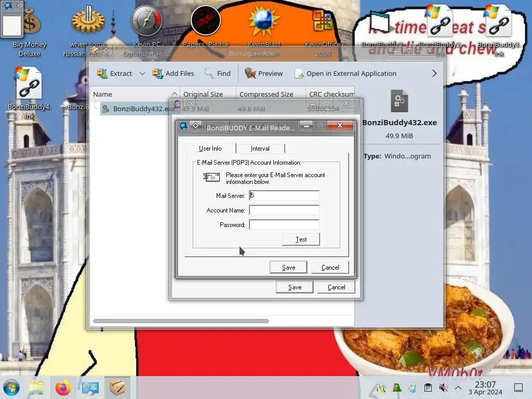Expand the Extract dropdown arrow
Image resolution: width=532 pixels, height=399 pixels.
(142, 73)
